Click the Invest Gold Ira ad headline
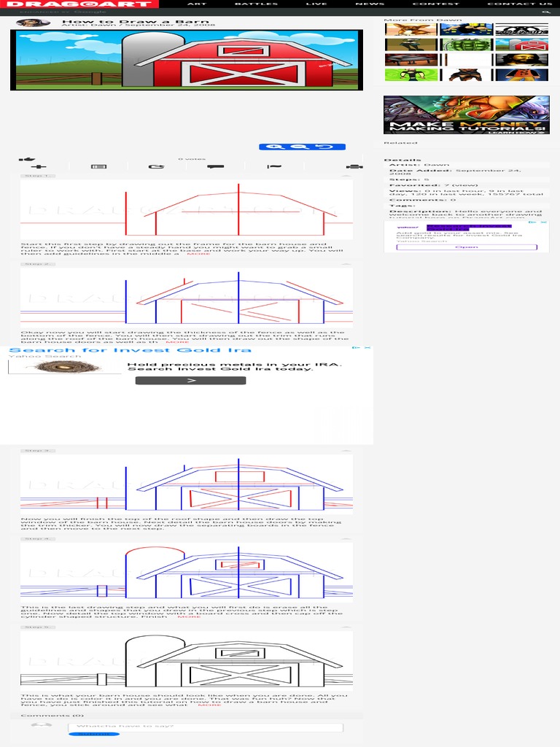560x747 pixels. pyautogui.click(x=130, y=351)
